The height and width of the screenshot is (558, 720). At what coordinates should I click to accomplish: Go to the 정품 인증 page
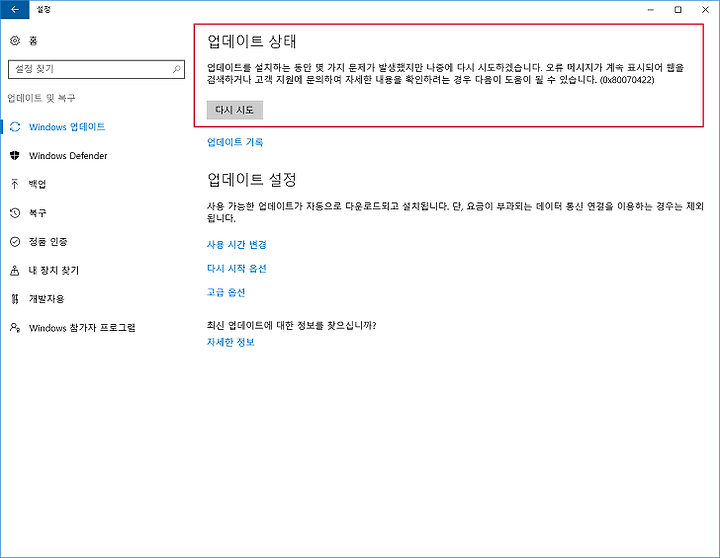[x=48, y=242]
